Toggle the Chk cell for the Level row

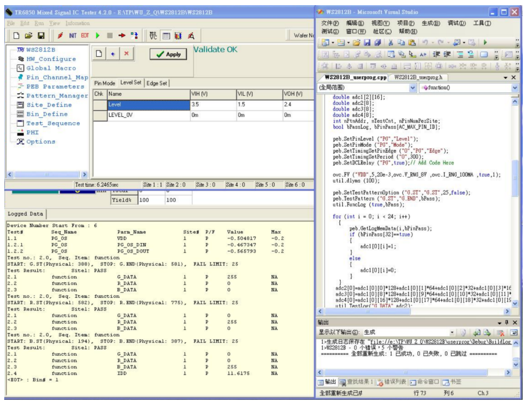click(100, 105)
